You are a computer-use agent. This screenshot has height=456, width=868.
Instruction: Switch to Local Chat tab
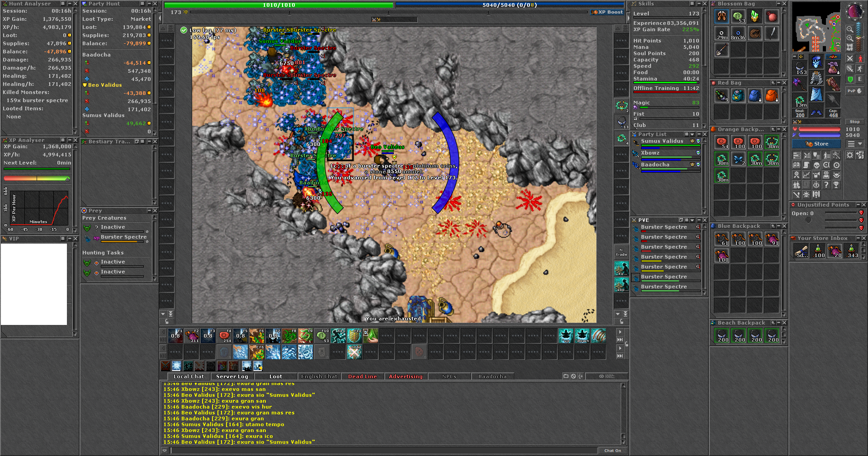click(189, 376)
